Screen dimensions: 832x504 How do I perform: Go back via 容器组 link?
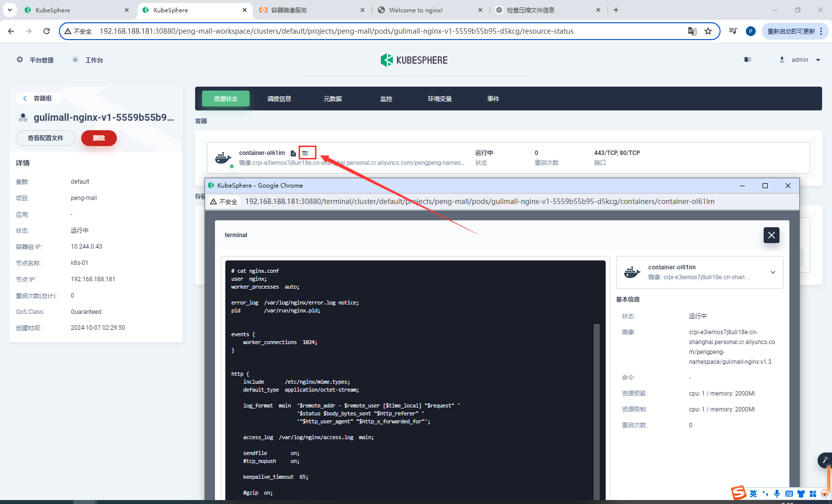pos(38,99)
